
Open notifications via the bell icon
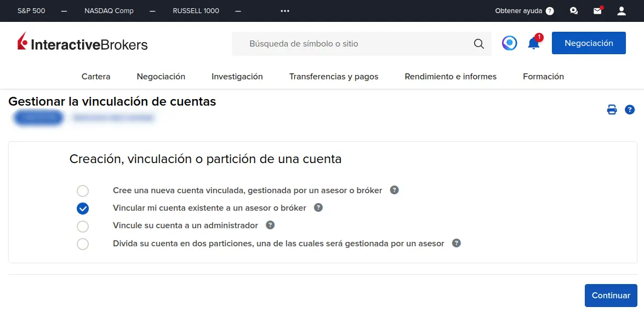pos(533,43)
